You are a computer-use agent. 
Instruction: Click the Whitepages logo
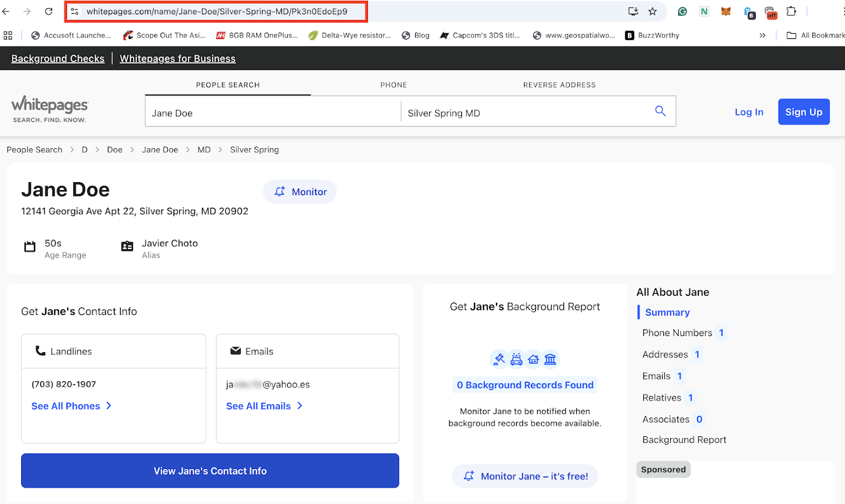click(x=50, y=109)
